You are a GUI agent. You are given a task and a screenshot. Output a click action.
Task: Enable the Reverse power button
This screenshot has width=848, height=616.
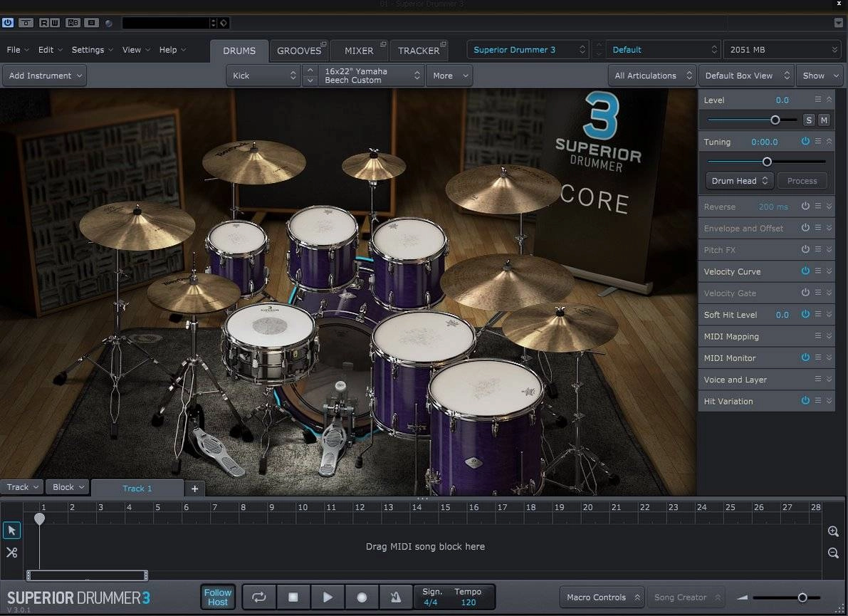(805, 206)
